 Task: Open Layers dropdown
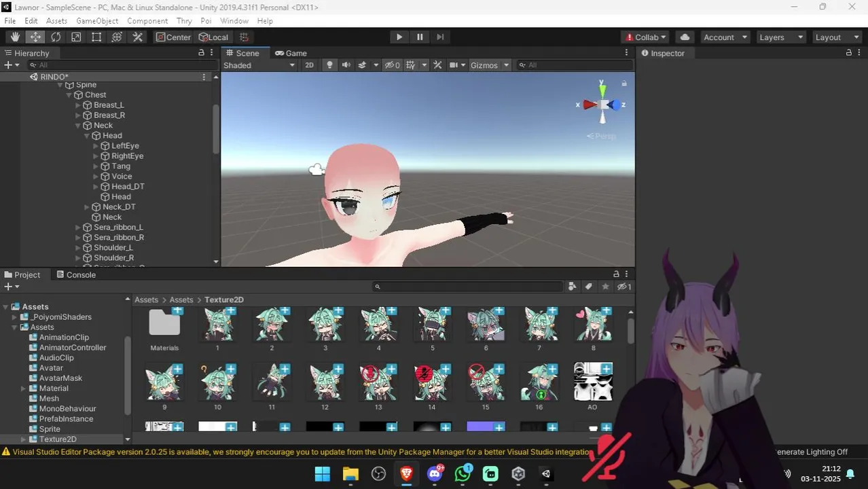(x=781, y=37)
